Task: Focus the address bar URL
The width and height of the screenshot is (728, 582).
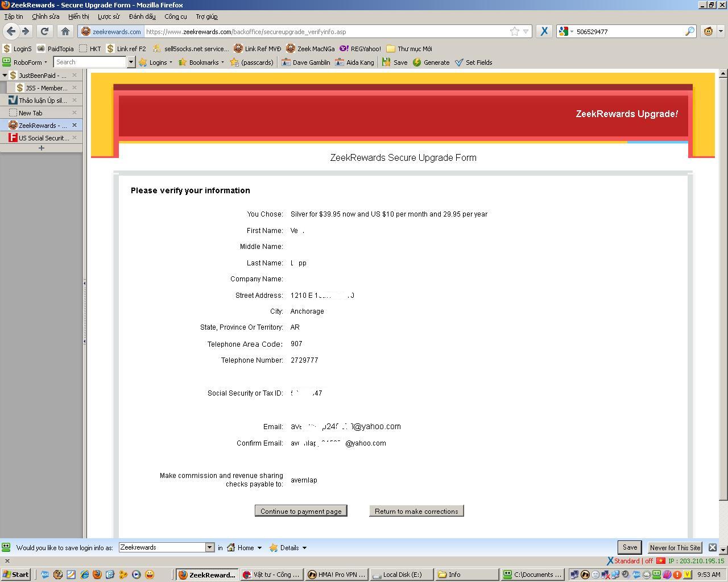Action: [x=327, y=31]
